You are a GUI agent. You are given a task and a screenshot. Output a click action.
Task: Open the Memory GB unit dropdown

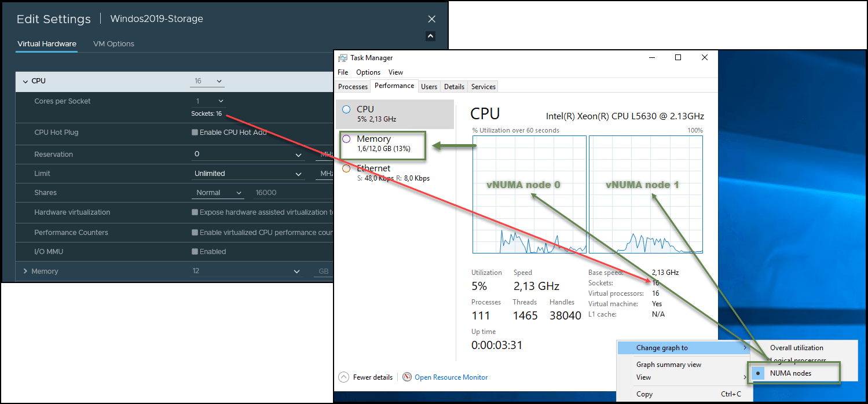tap(324, 271)
